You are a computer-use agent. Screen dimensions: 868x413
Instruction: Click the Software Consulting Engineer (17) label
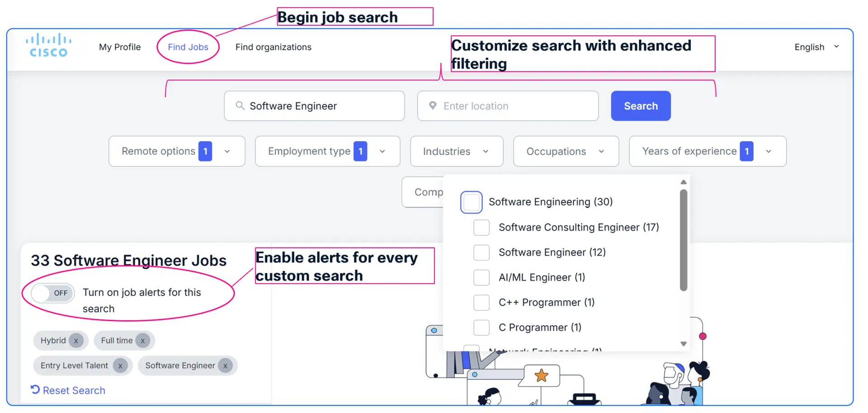579,227
